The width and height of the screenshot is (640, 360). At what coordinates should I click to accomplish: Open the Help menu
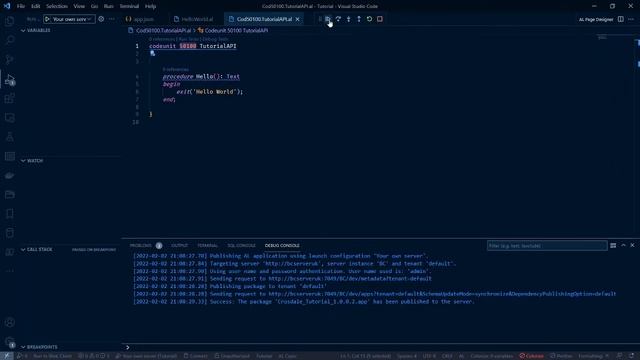pos(151,6)
